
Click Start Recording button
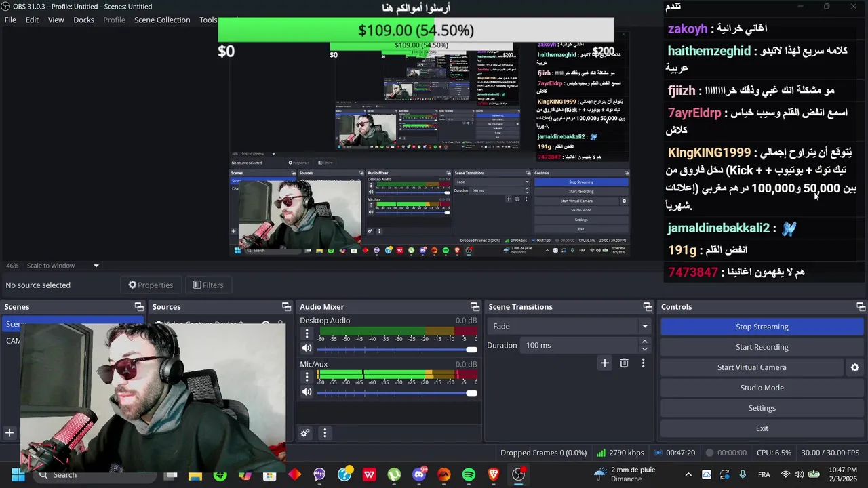(762, 347)
